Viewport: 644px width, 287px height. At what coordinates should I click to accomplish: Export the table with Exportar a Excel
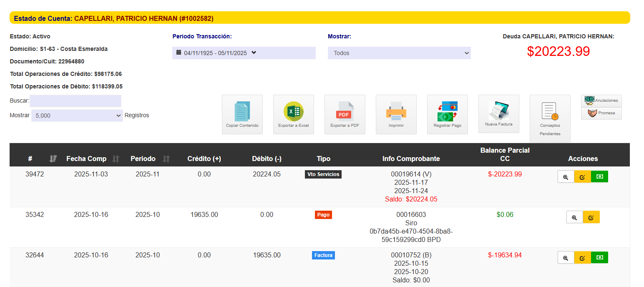[293, 114]
